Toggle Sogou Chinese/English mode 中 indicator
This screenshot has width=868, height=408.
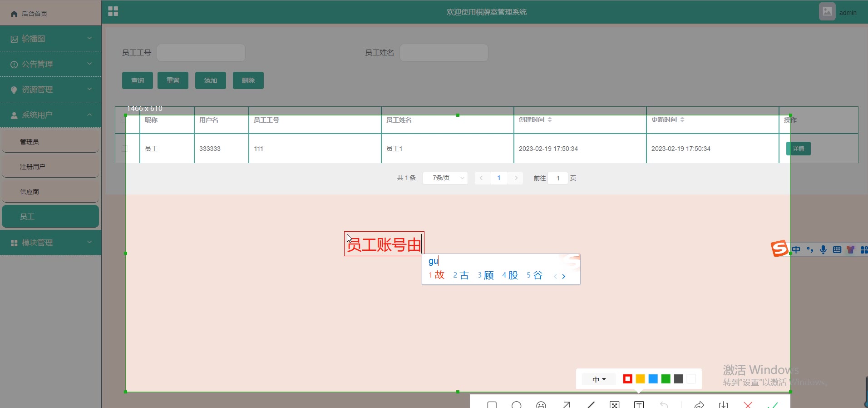click(x=796, y=249)
